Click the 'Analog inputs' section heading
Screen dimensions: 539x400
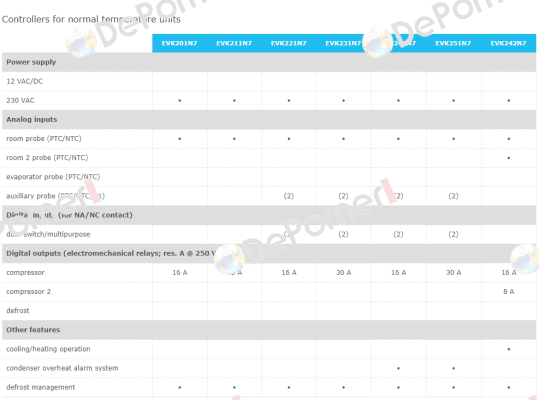click(x=32, y=120)
